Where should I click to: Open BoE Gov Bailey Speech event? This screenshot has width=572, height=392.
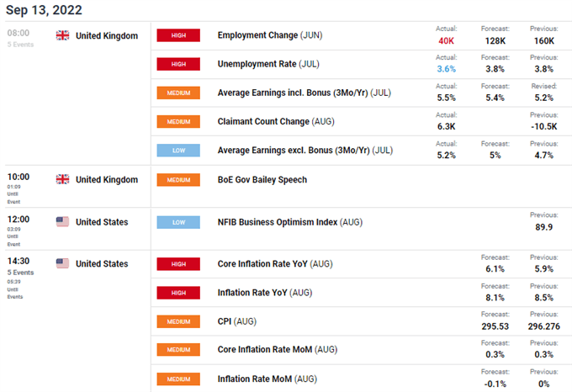click(262, 180)
